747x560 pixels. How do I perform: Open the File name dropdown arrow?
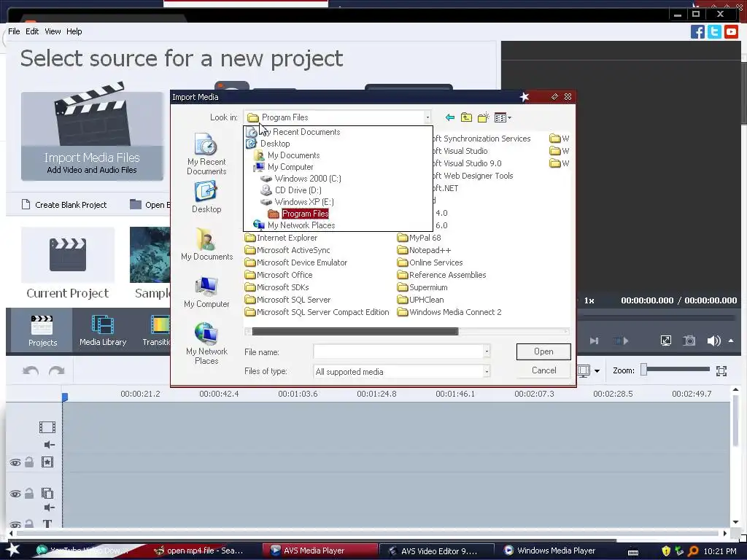coord(487,351)
